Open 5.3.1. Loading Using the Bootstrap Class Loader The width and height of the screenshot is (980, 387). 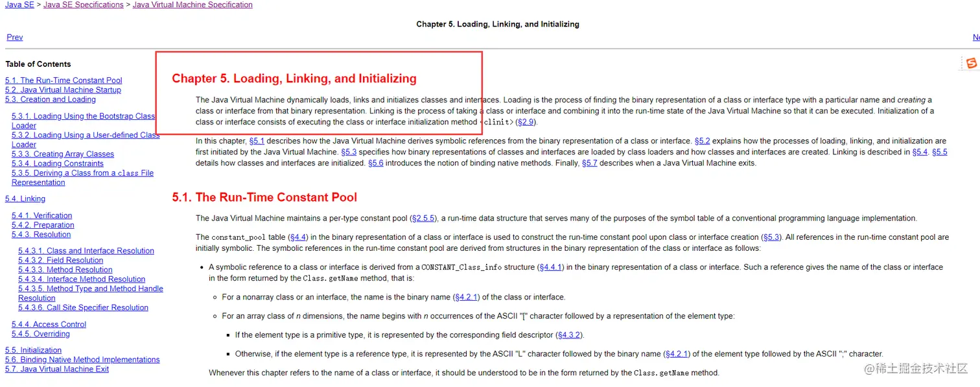tap(83, 121)
